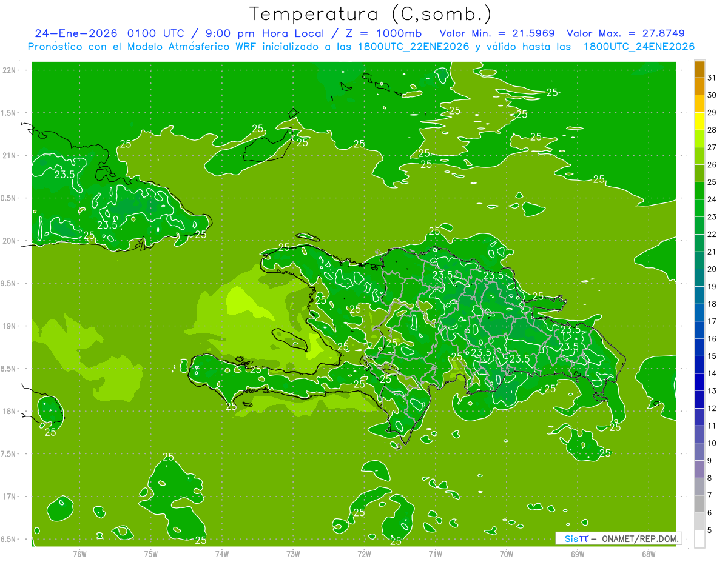The width and height of the screenshot is (728, 562).
Task: Click the "9.5N" latitude label
Action: click(9, 283)
